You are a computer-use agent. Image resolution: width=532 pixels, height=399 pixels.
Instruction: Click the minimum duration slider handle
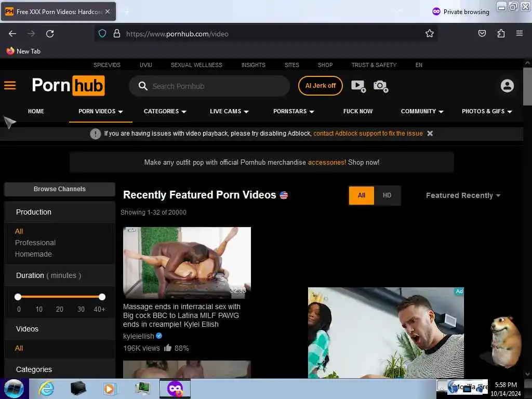(x=18, y=297)
